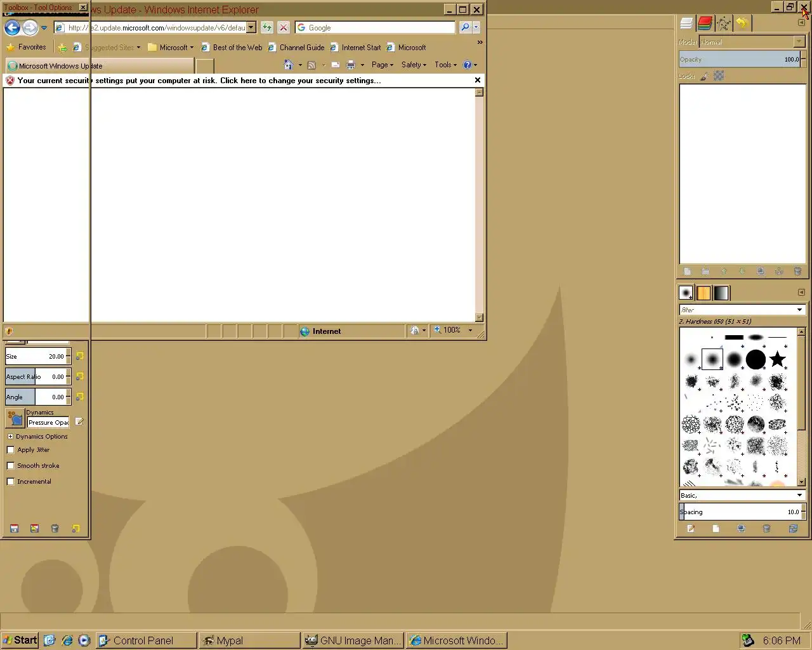The height and width of the screenshot is (650, 812).
Task: Click the New Layer icon under layers list
Action: coord(687,272)
